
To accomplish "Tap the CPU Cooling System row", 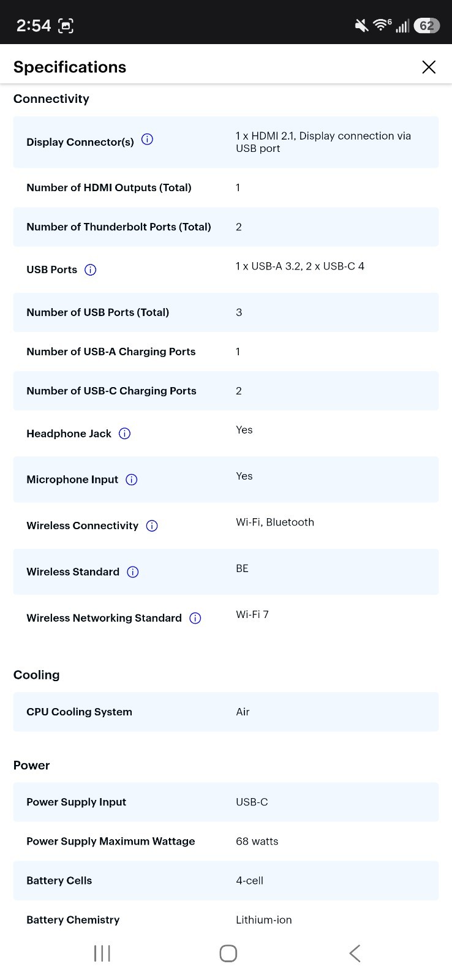I will 226,712.
